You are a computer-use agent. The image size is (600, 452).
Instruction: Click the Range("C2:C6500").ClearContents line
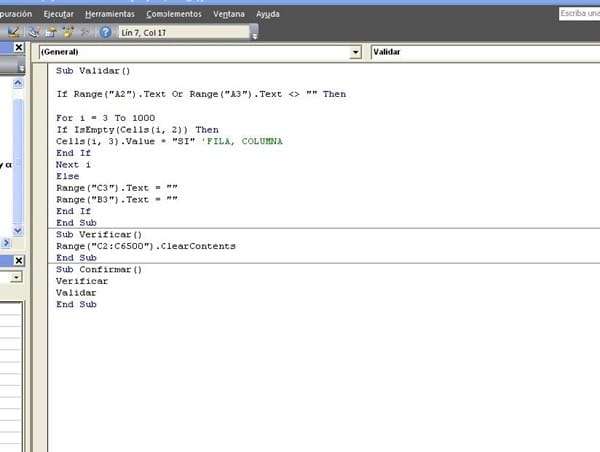[146, 246]
